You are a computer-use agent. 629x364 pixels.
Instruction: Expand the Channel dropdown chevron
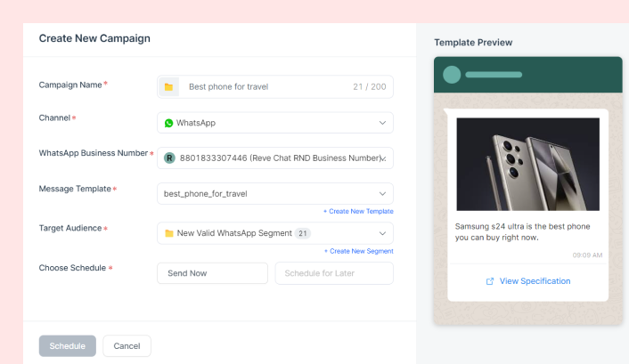coord(382,123)
